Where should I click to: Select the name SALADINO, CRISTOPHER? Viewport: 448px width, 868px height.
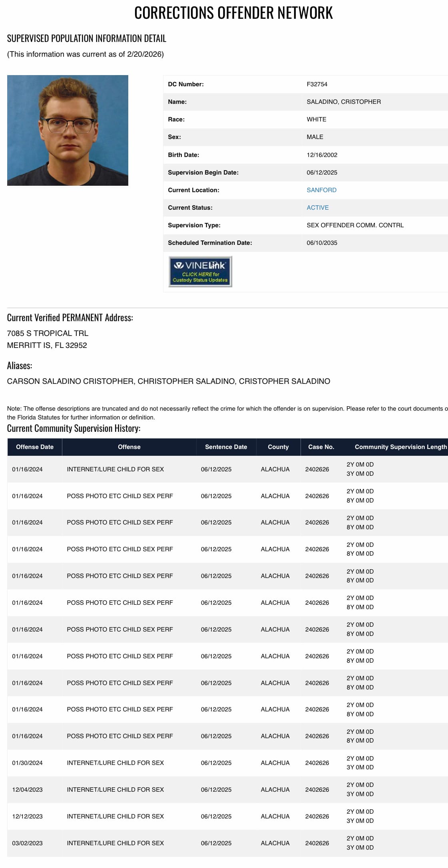(344, 102)
